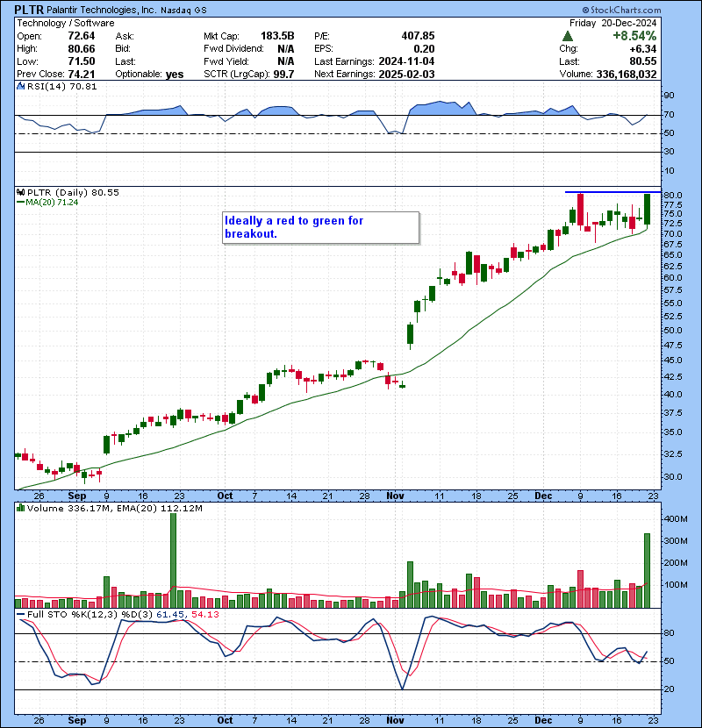The width and height of the screenshot is (702, 728).
Task: Click the RSI(14) 70.81 indicator label
Action: (61, 86)
